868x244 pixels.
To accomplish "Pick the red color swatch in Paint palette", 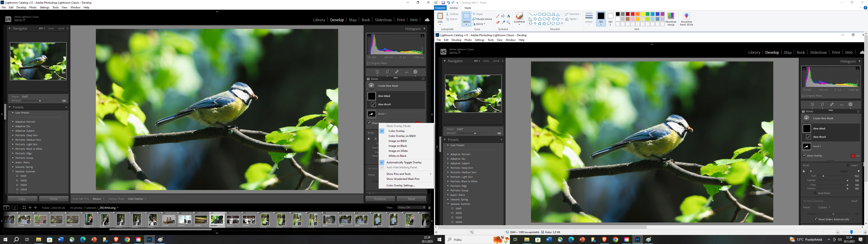I will pyautogui.click(x=632, y=14).
